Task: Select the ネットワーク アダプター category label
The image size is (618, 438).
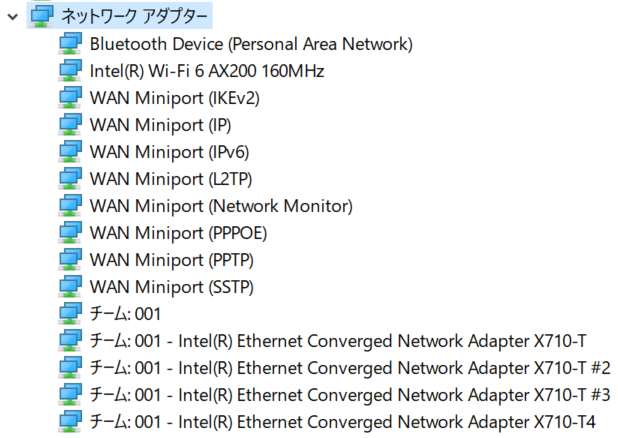Action: (134, 16)
